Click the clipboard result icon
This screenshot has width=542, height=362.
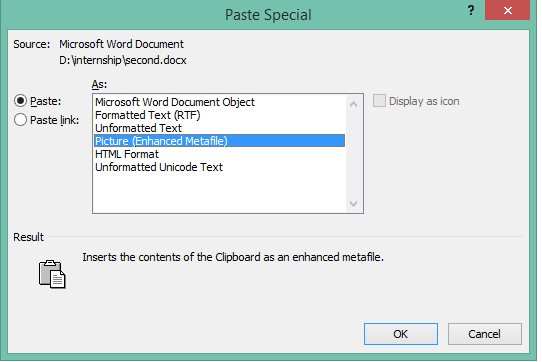(52, 274)
